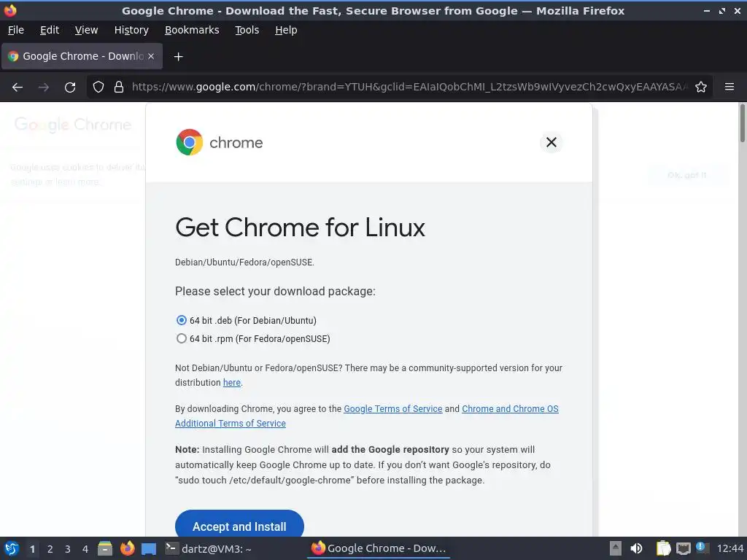Open the Tools menu

247,30
